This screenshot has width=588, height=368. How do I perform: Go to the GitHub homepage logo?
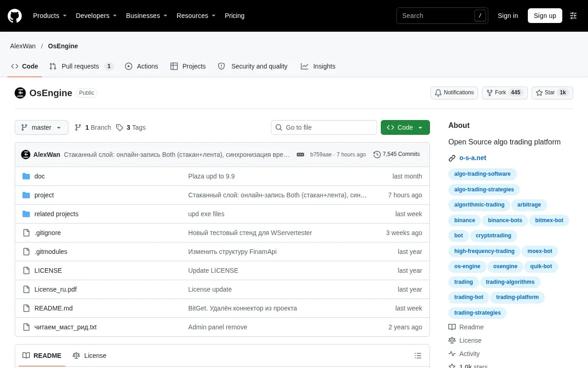tap(15, 16)
